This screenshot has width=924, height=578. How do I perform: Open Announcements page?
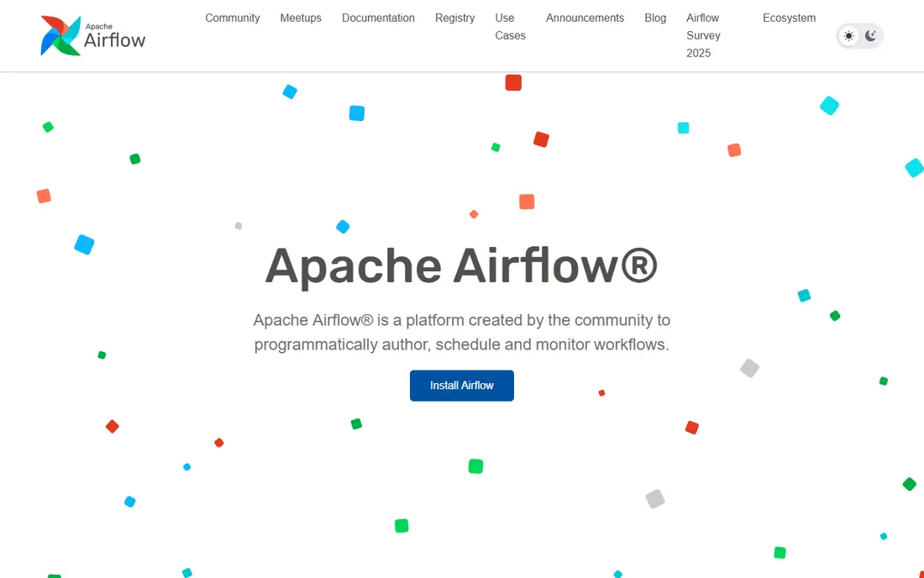[x=585, y=18]
